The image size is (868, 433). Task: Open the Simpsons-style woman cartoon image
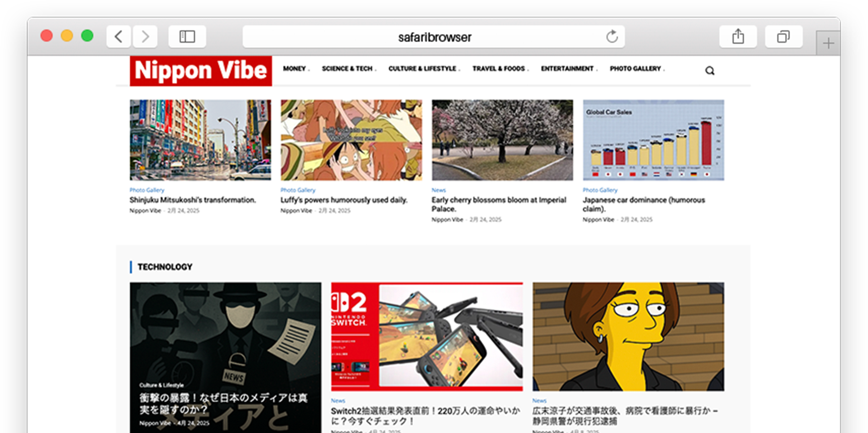pos(628,337)
